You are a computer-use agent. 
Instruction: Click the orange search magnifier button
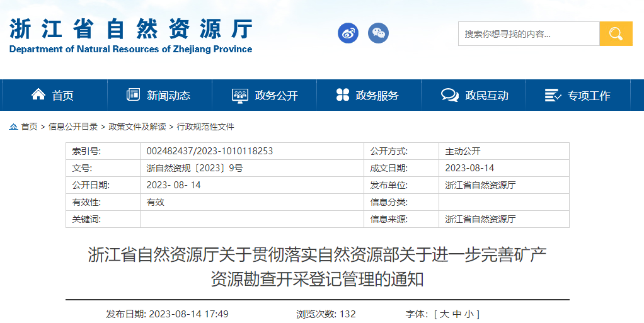(x=616, y=34)
